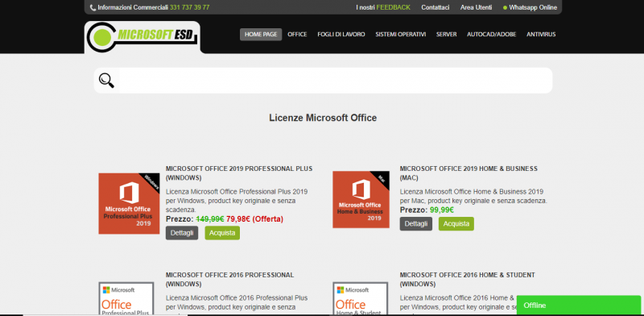644x316 pixels.
Task: Open the MICROSOFT OFFICE 2016 PROFESSIONAL title
Action: (229, 280)
